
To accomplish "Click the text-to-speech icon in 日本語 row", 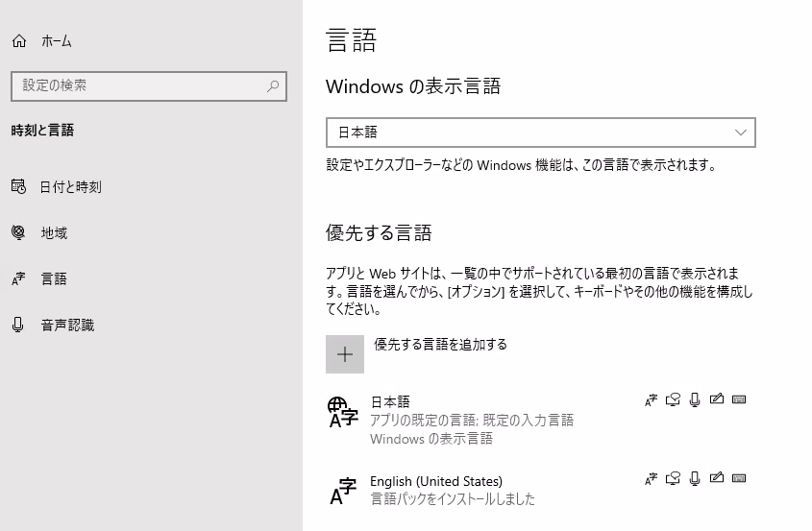I will pyautogui.click(x=673, y=399).
